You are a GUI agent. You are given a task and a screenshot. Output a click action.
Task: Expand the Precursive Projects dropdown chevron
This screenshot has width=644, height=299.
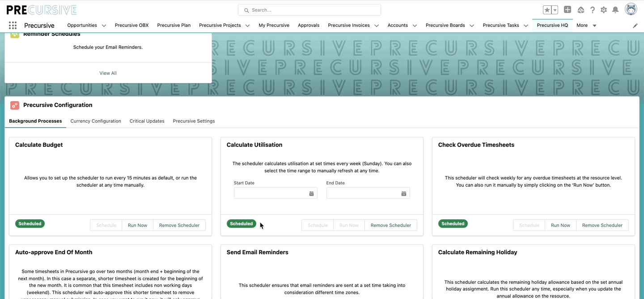248,26
